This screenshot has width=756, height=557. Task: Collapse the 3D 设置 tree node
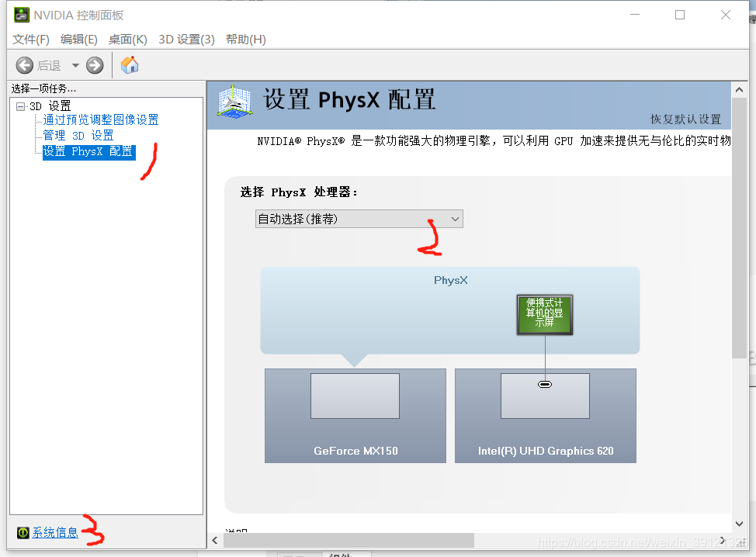coord(20,106)
